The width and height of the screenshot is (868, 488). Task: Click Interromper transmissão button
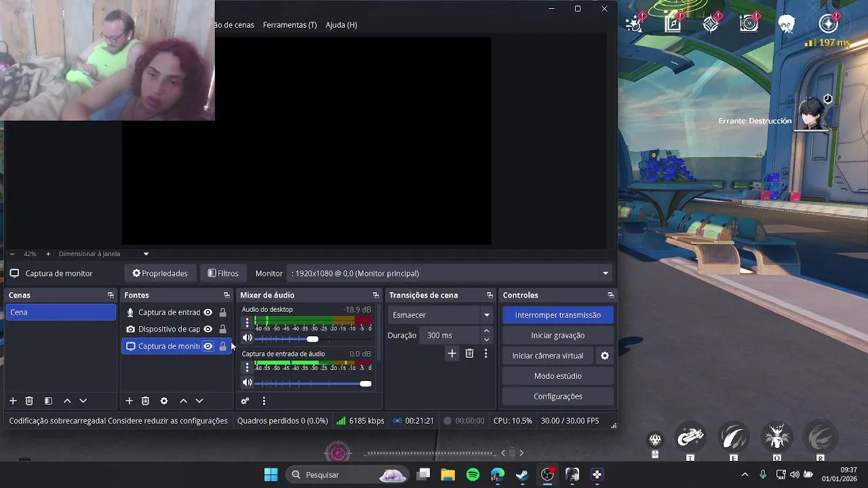click(x=558, y=315)
